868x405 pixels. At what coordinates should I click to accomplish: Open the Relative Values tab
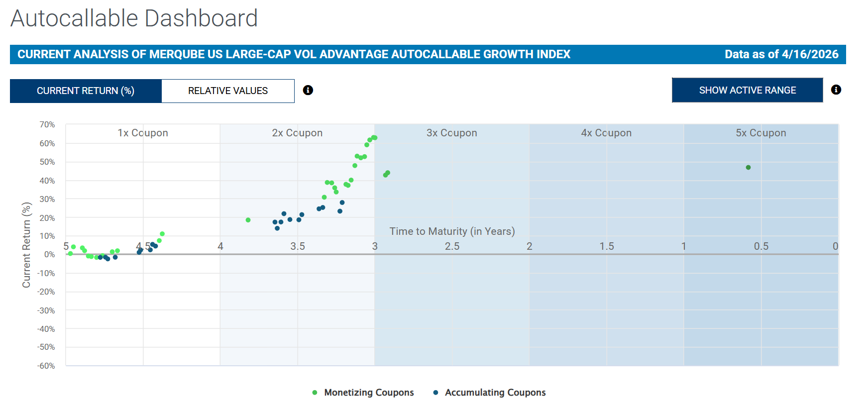[x=228, y=91]
